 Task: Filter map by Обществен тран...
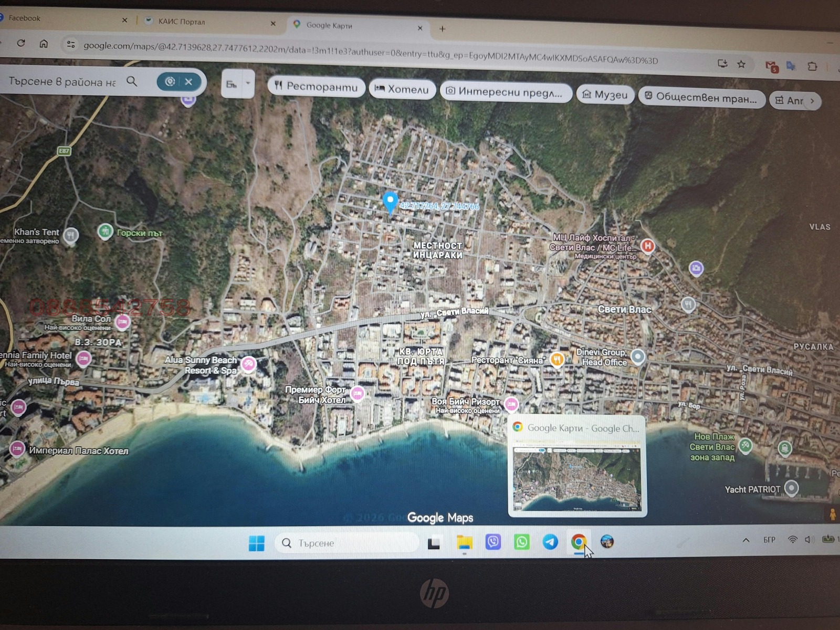click(x=701, y=97)
